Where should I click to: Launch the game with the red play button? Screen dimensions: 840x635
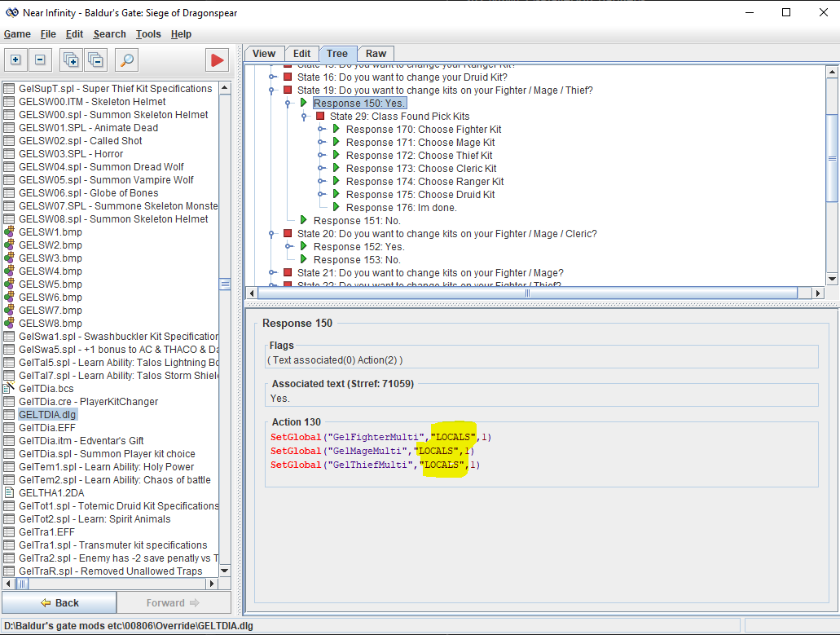pyautogui.click(x=217, y=60)
